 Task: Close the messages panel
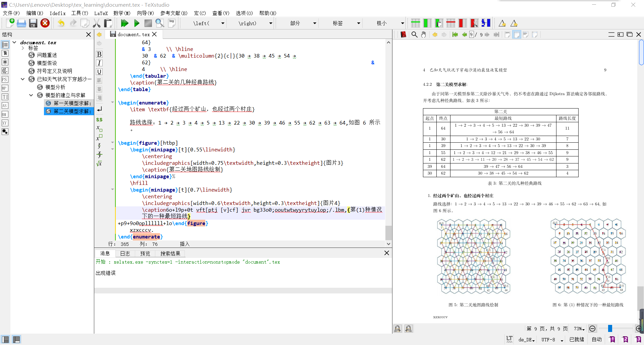pos(387,253)
